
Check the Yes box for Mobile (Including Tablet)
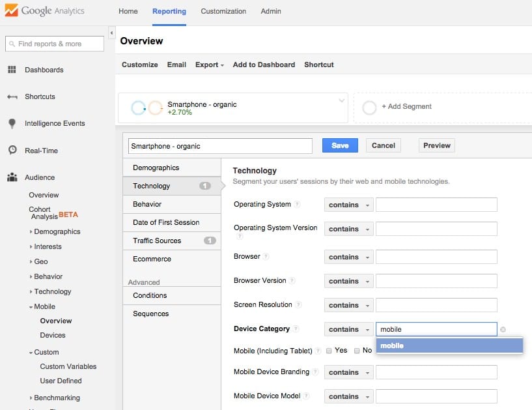[x=329, y=351]
